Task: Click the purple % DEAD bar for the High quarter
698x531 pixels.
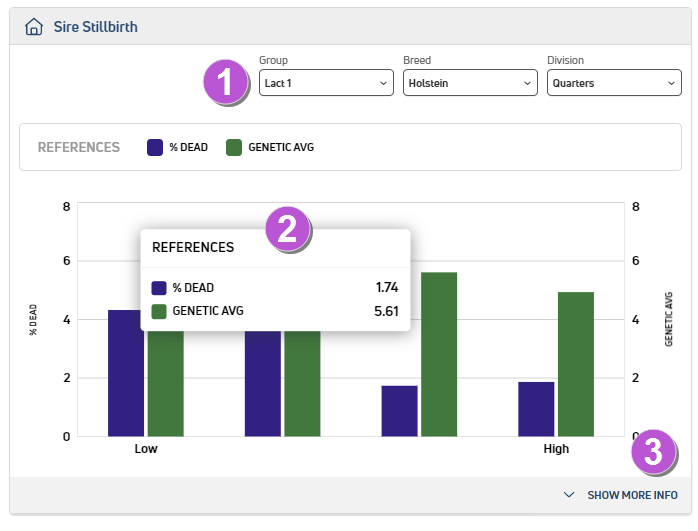Action: (x=536, y=409)
